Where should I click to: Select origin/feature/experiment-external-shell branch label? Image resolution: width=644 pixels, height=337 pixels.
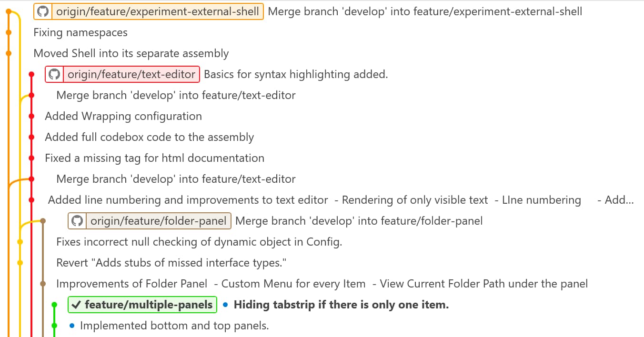point(149,11)
